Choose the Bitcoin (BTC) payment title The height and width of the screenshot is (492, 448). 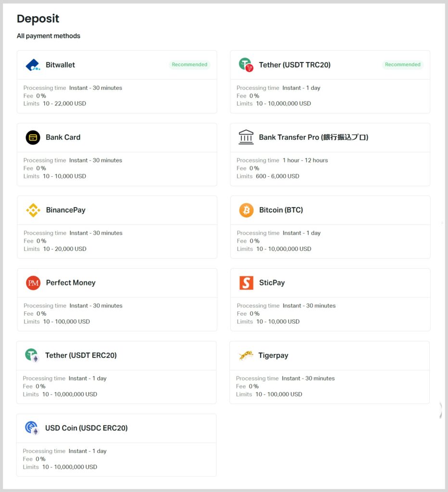281,210
